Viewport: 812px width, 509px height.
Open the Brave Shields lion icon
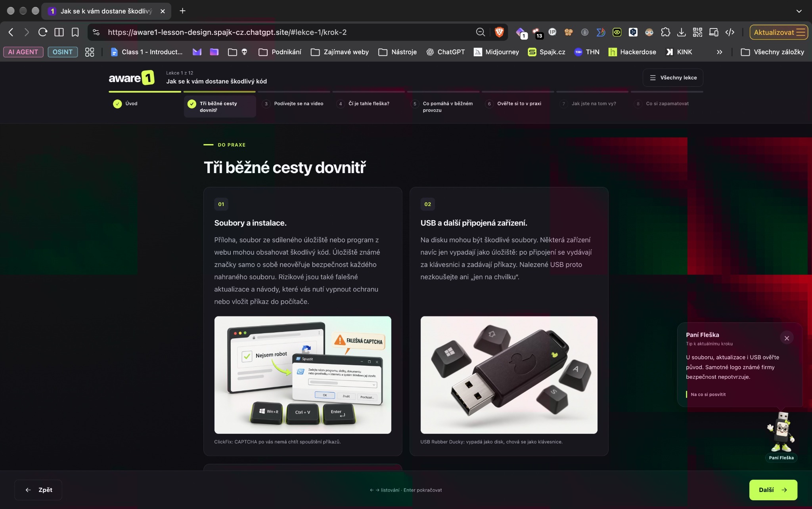tap(499, 32)
